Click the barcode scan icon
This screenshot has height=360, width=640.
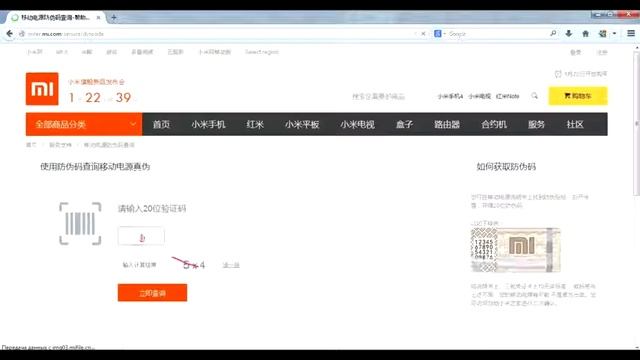pyautogui.click(x=80, y=224)
